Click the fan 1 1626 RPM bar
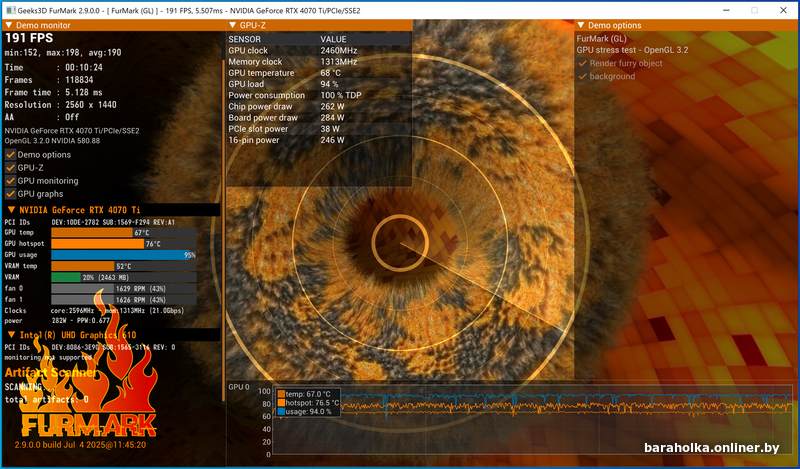 (x=124, y=300)
